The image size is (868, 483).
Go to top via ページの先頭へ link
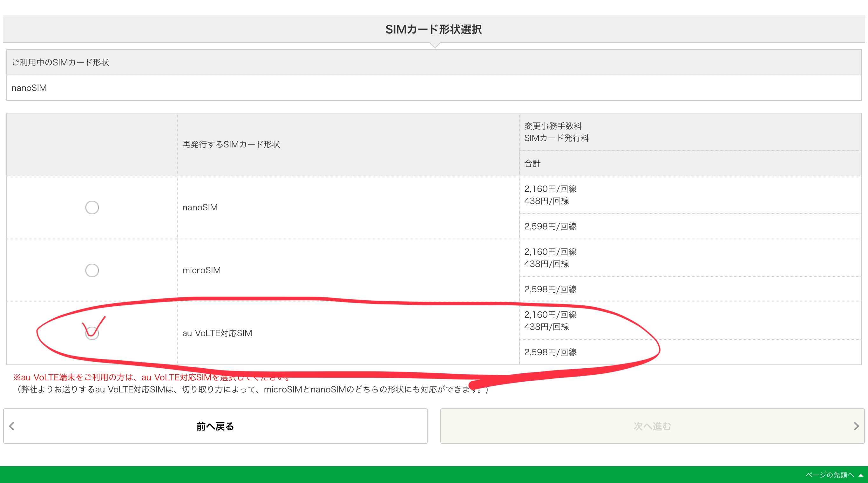pos(830,475)
